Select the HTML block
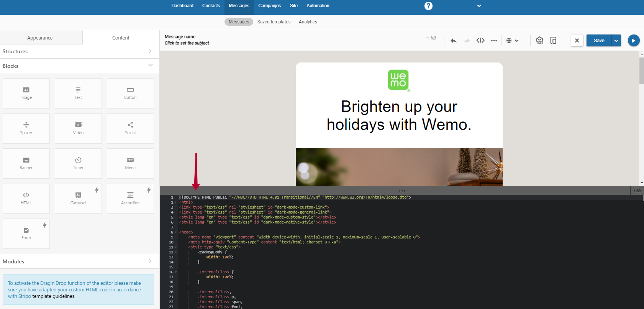This screenshot has height=309, width=644. click(x=26, y=199)
